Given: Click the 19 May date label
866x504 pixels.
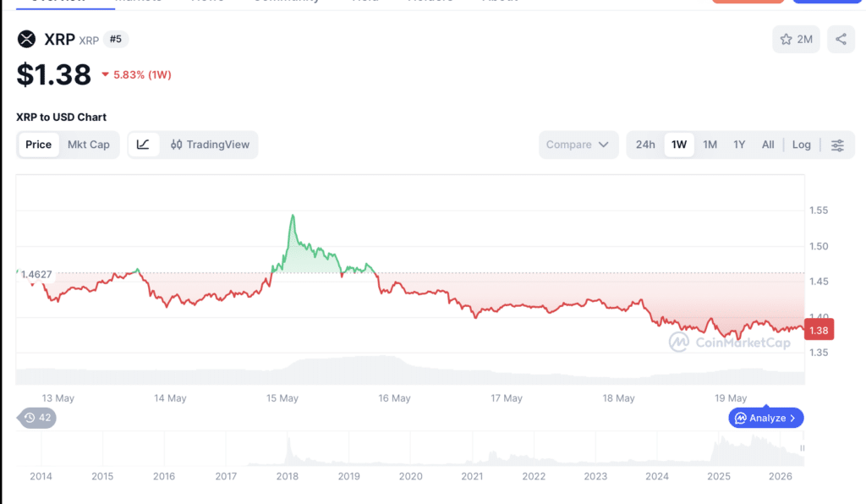Looking at the screenshot, I should 730,398.
